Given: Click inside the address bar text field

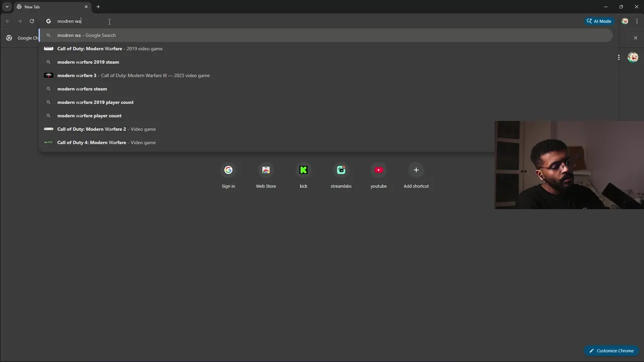Looking at the screenshot, I should point(317,21).
